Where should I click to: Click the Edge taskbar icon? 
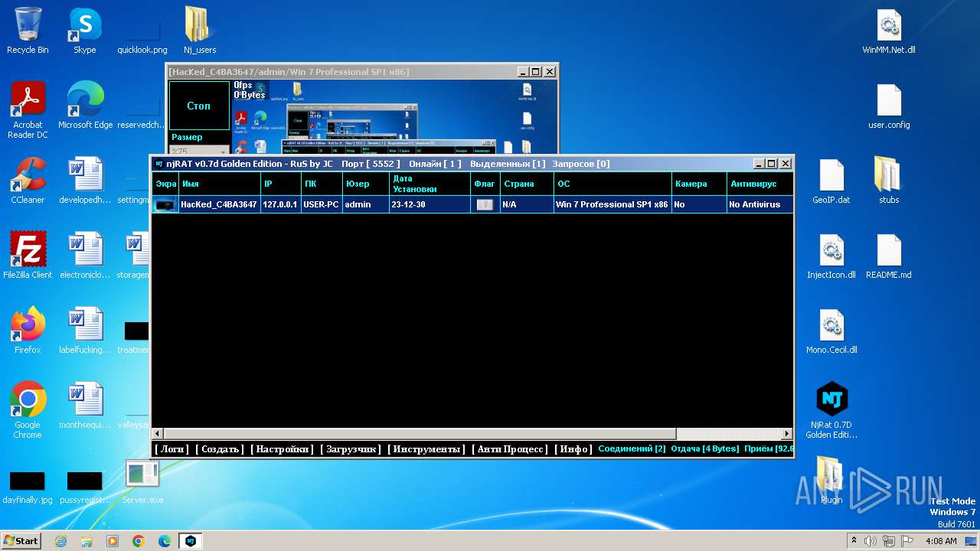click(165, 541)
